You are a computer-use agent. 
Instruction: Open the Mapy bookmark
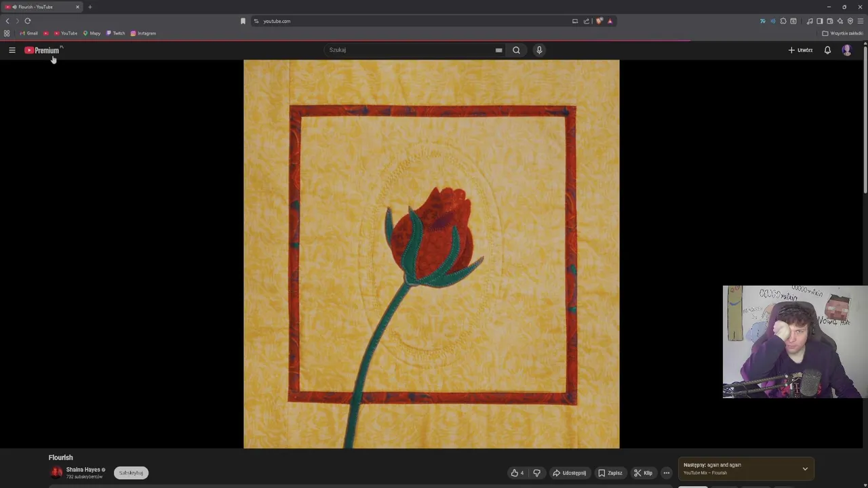(x=92, y=33)
